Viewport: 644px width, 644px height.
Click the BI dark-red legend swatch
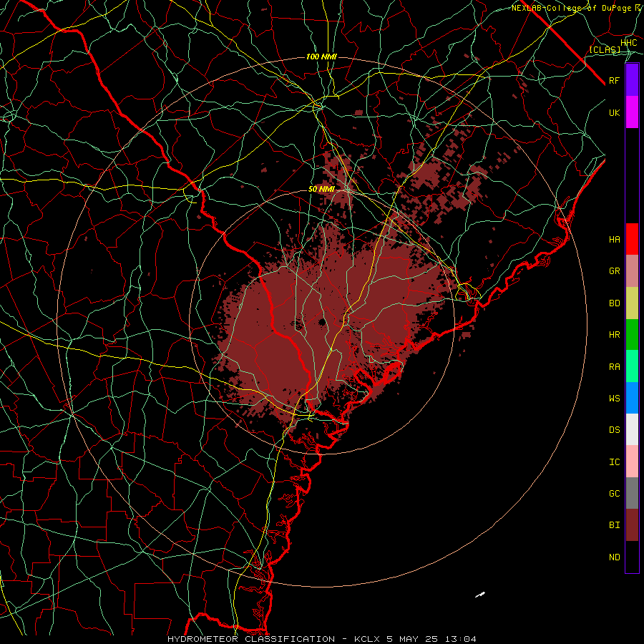[x=632, y=525]
